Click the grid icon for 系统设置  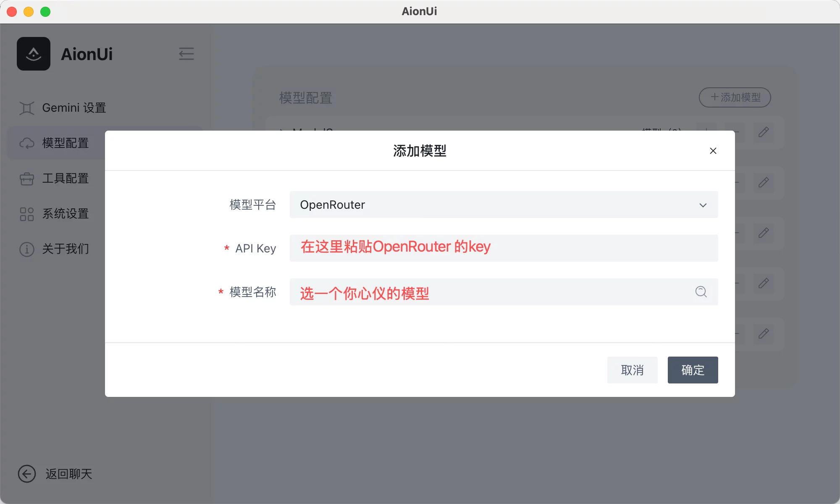(27, 214)
